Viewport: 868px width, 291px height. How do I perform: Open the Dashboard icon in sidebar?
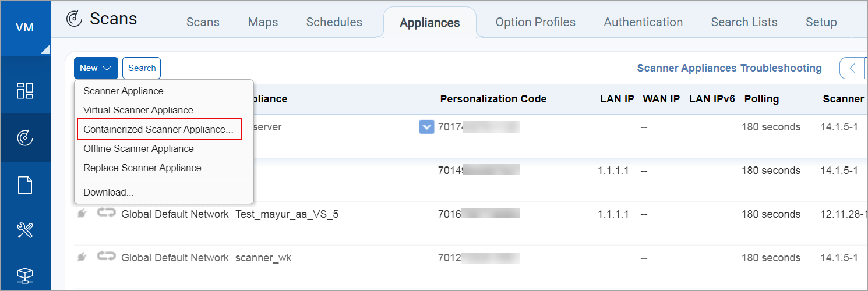(25, 91)
